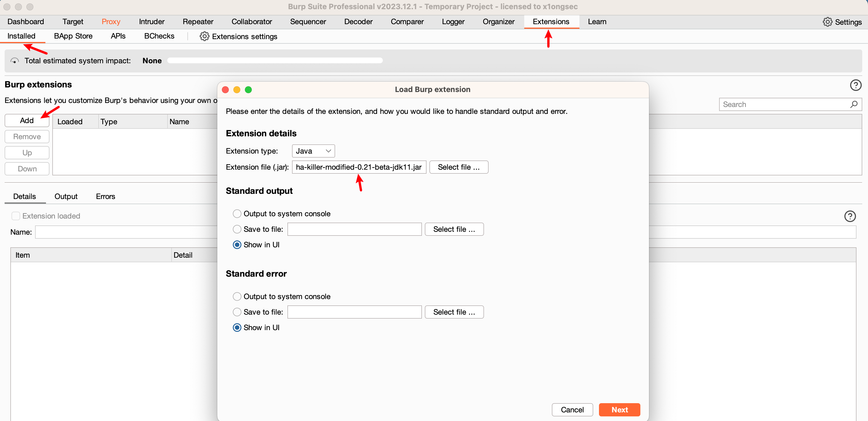Click the Extensions tab in menu bar
Viewport: 868px width, 421px height.
(550, 22)
